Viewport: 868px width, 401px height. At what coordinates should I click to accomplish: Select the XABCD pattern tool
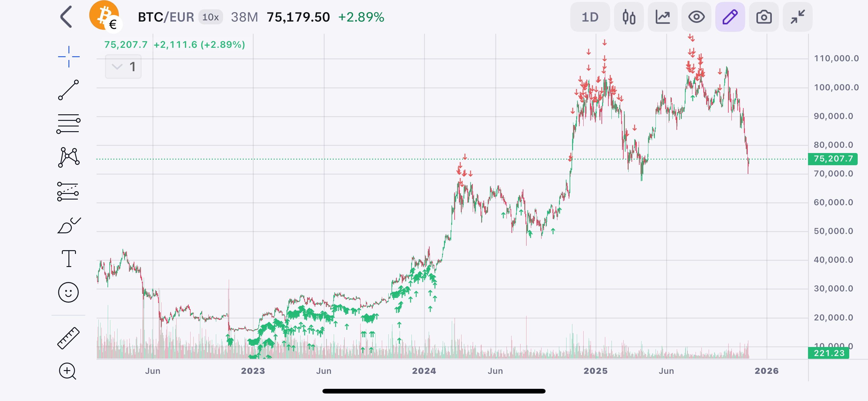[69, 157]
